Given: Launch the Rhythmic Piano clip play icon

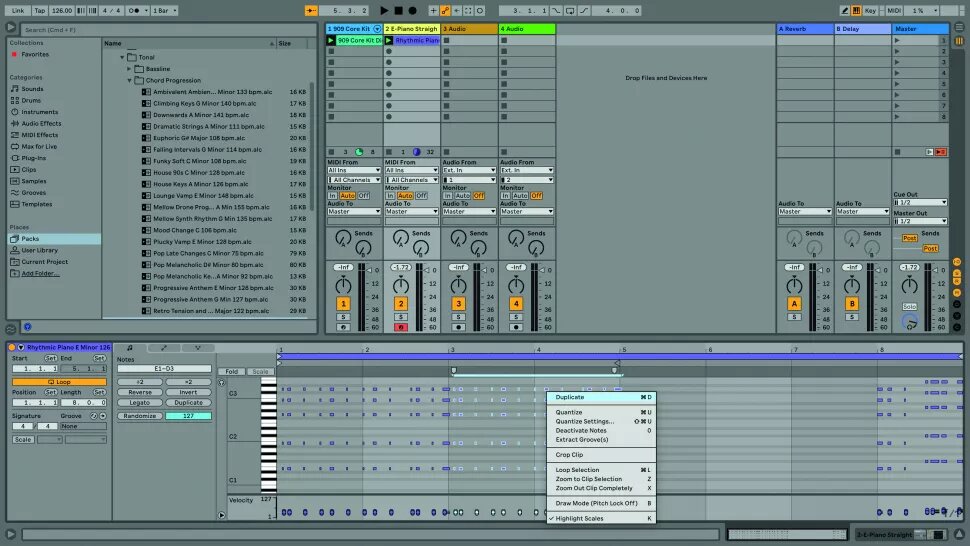Looking at the screenshot, I should tap(389, 41).
